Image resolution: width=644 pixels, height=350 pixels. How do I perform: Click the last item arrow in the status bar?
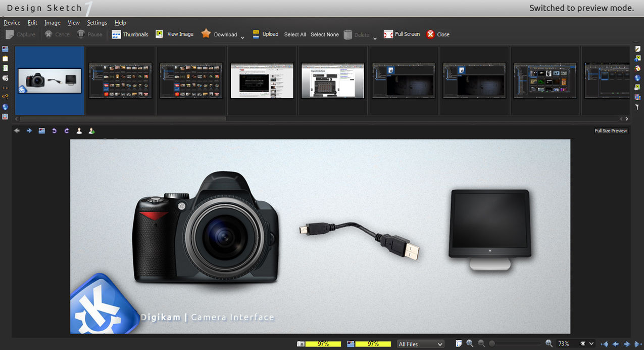(637, 344)
